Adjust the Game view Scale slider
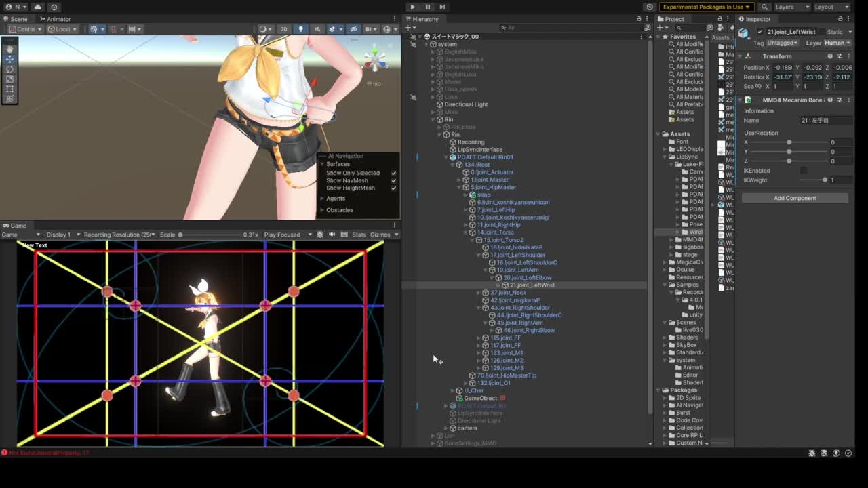 coord(180,235)
